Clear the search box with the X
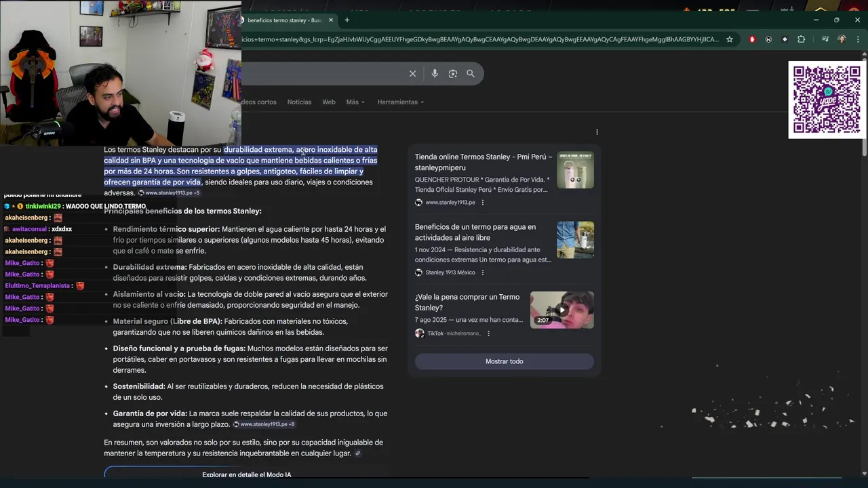Image resolution: width=868 pixels, height=488 pixels. [412, 74]
